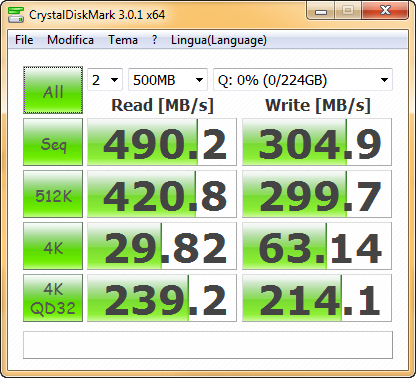The image size is (416, 378).
Task: Click the 4K QD32 write result 214.1
Action: (317, 298)
